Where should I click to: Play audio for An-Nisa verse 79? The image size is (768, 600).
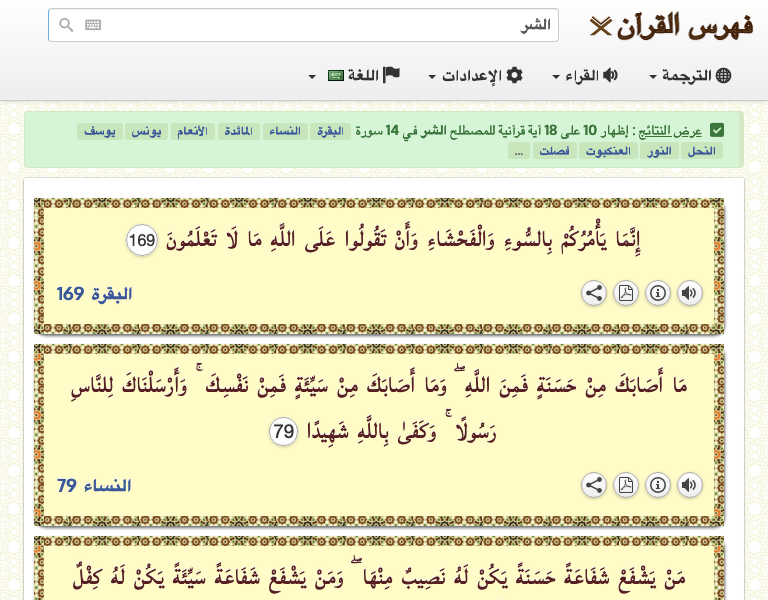click(689, 485)
